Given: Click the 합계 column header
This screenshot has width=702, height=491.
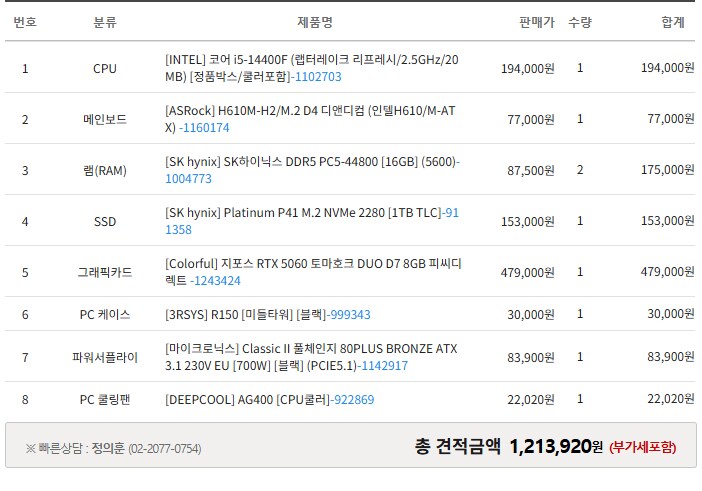Looking at the screenshot, I should (673, 22).
